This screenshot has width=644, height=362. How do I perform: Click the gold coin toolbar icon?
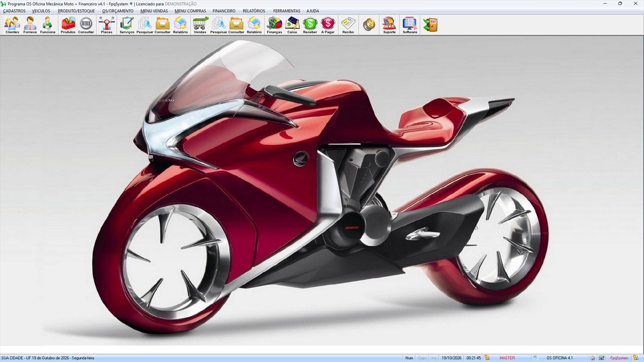point(369,25)
